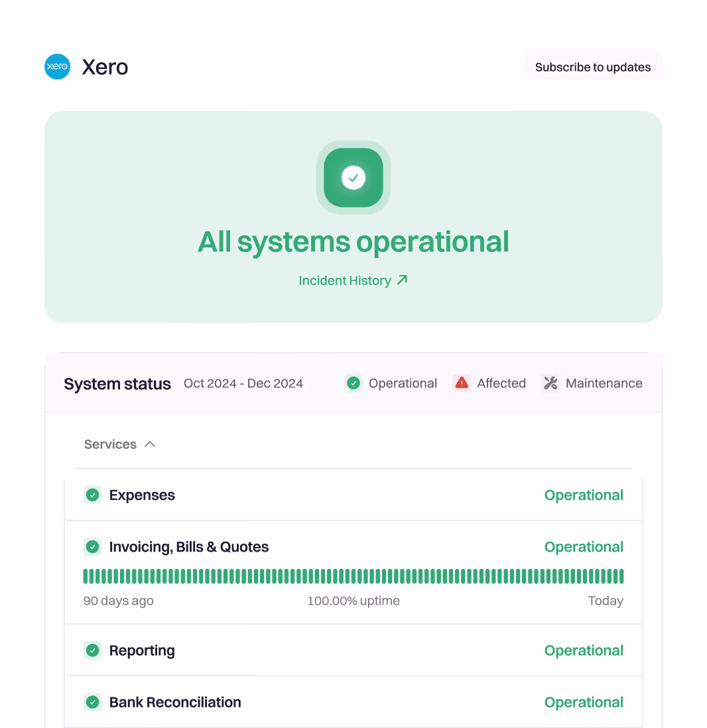Click the large green checkmark badge
Image resolution: width=707 pixels, height=728 pixels.
[353, 178]
